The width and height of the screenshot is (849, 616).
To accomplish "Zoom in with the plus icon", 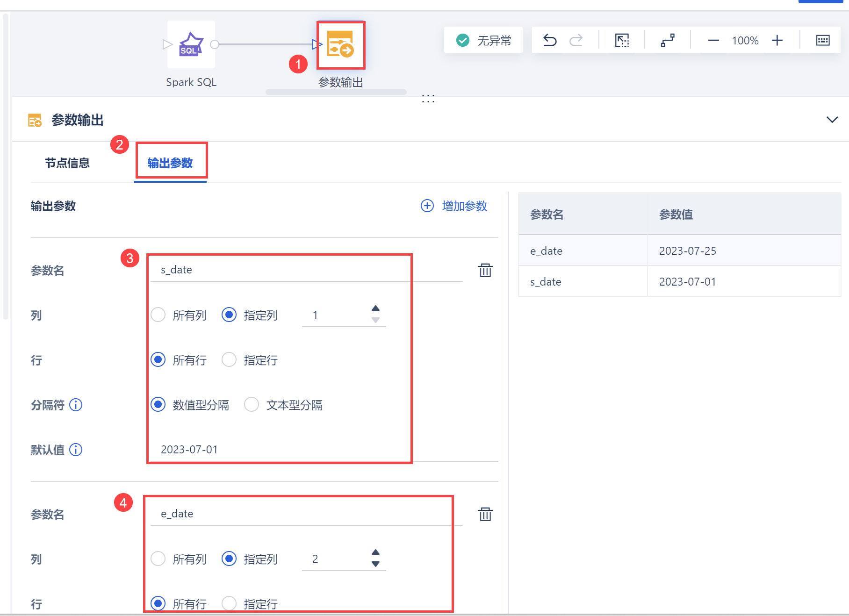I will (x=777, y=41).
